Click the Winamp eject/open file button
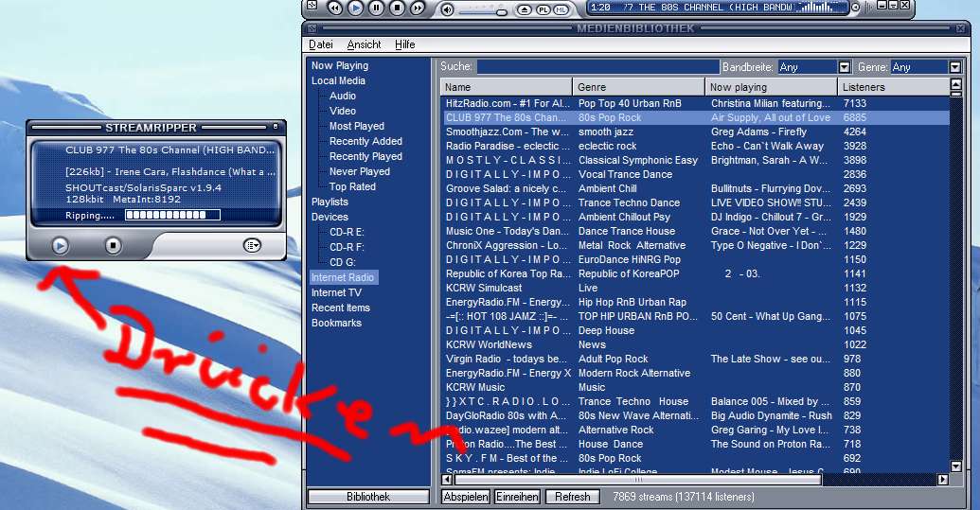Image resolution: width=980 pixels, height=510 pixels. coord(525,9)
